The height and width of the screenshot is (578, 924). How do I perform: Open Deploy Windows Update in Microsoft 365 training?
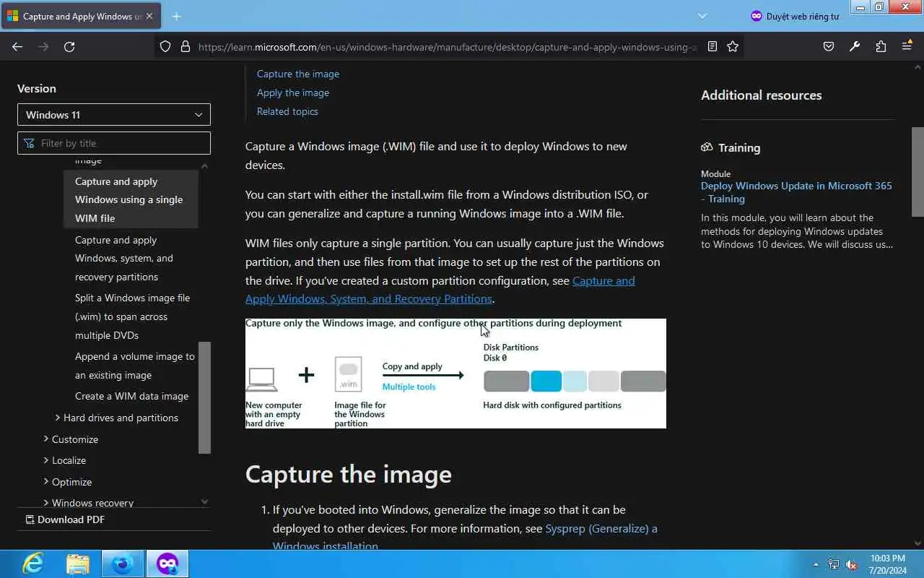pyautogui.click(x=796, y=192)
